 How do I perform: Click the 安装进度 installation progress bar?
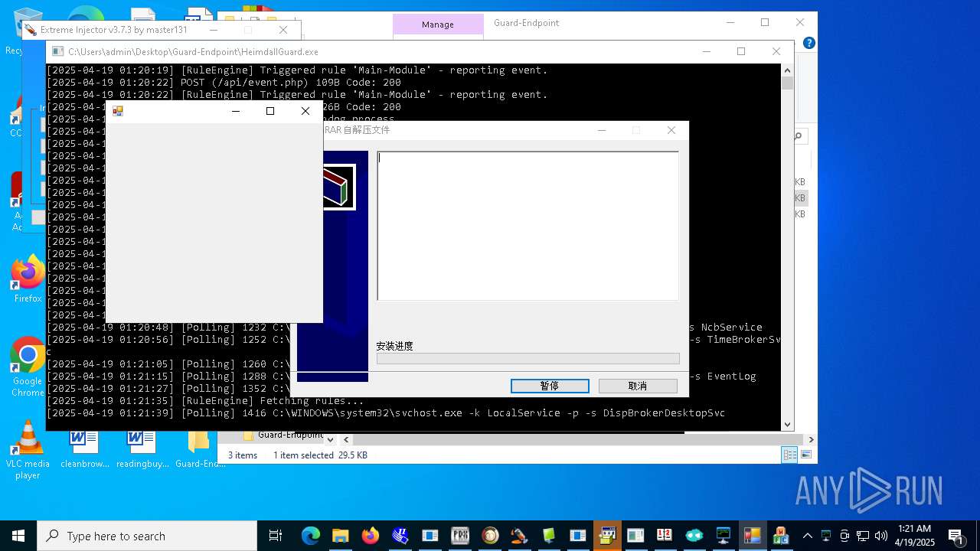pos(528,358)
